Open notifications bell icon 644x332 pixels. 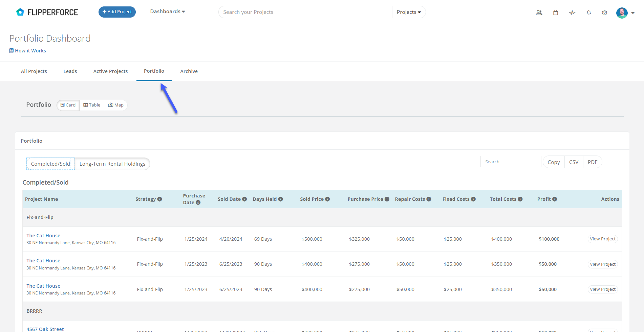point(589,13)
